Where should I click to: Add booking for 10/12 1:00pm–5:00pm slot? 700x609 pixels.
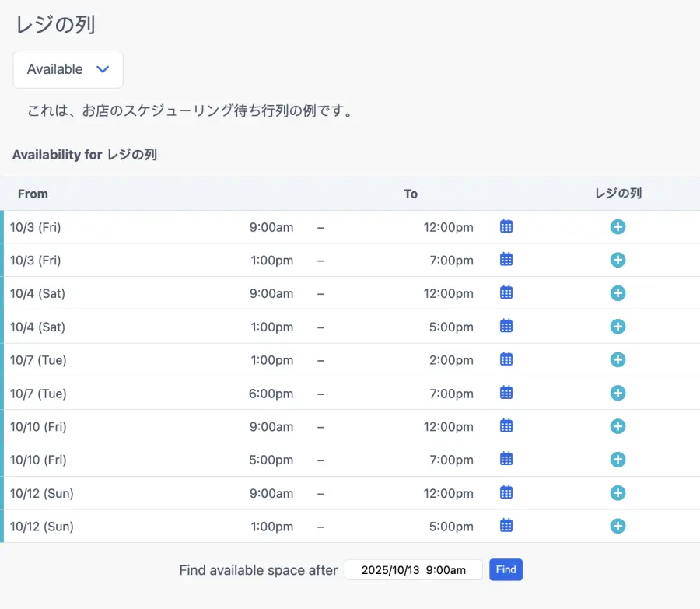pyautogui.click(x=618, y=527)
